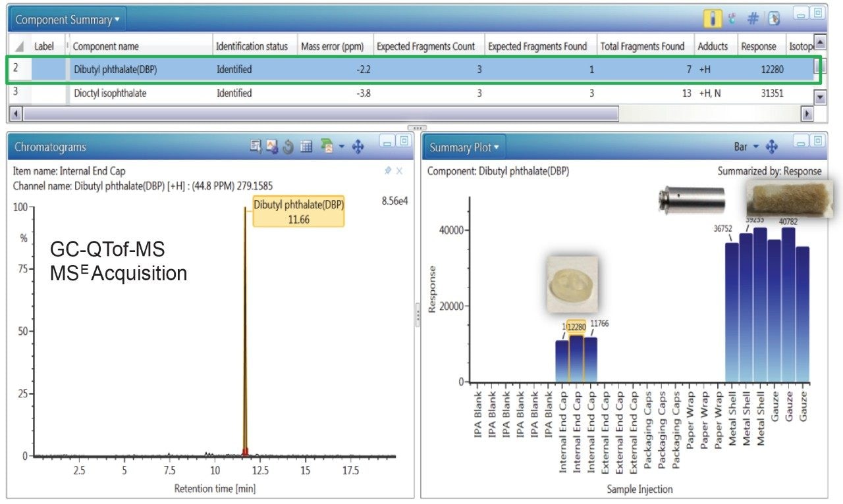
Task: Click the internal end cap photo thumbnail
Action: tap(572, 284)
